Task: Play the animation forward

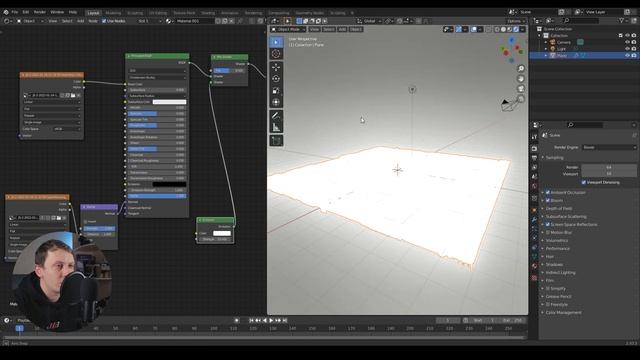Action: coord(271,320)
